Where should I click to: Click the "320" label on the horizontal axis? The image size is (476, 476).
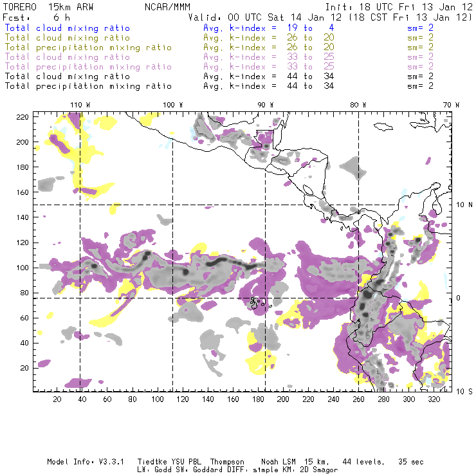coord(434,399)
